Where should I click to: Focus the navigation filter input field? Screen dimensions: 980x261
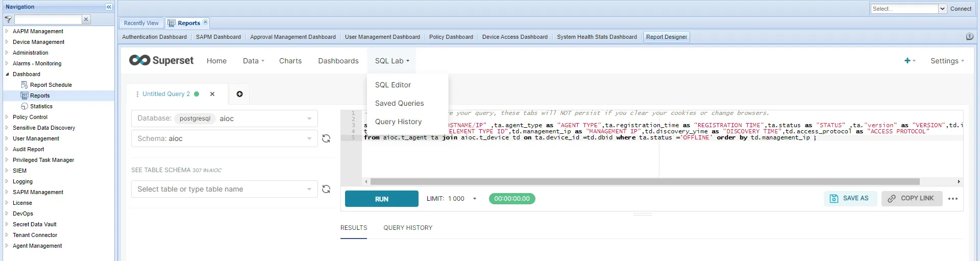click(48, 19)
